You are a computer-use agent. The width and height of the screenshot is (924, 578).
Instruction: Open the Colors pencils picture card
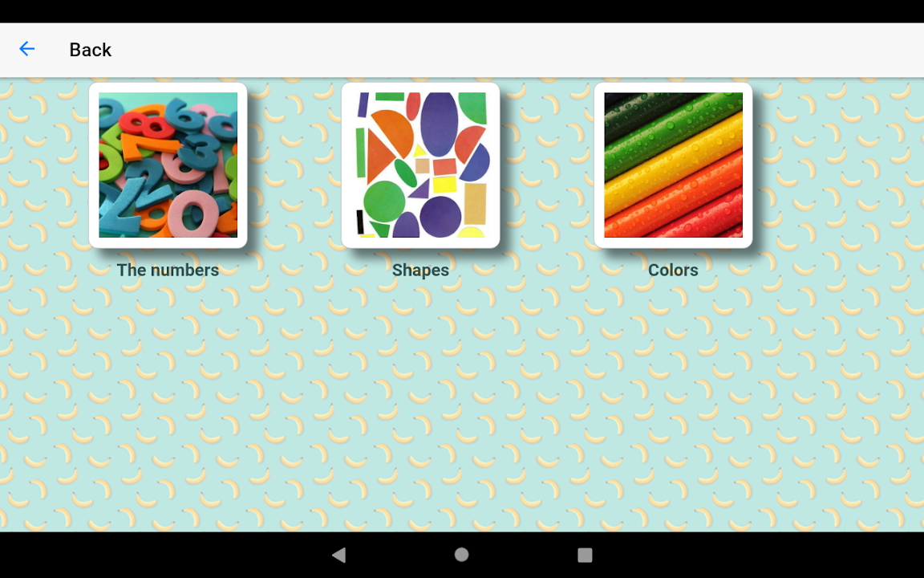[x=673, y=165]
